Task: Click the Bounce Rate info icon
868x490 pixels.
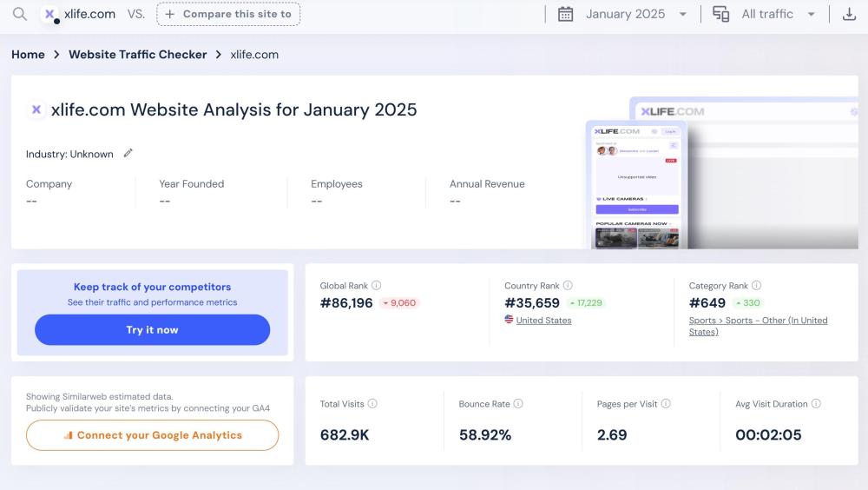Action: pos(518,404)
